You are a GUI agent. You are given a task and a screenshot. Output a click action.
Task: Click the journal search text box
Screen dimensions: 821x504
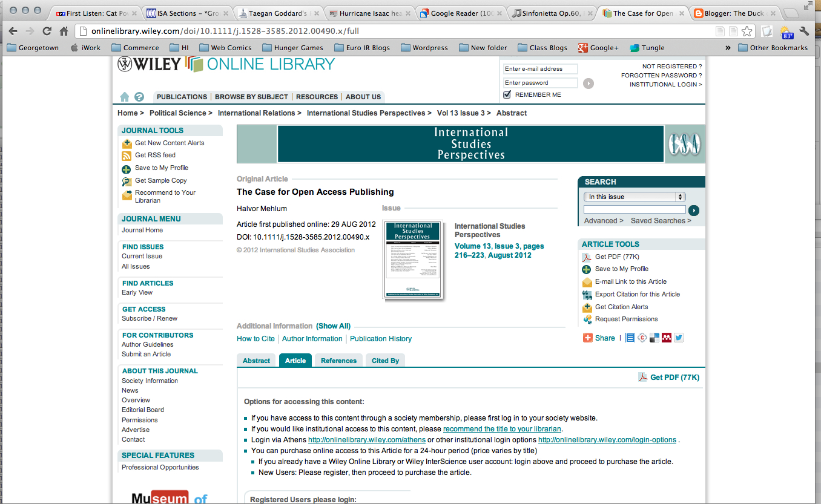[x=635, y=210]
